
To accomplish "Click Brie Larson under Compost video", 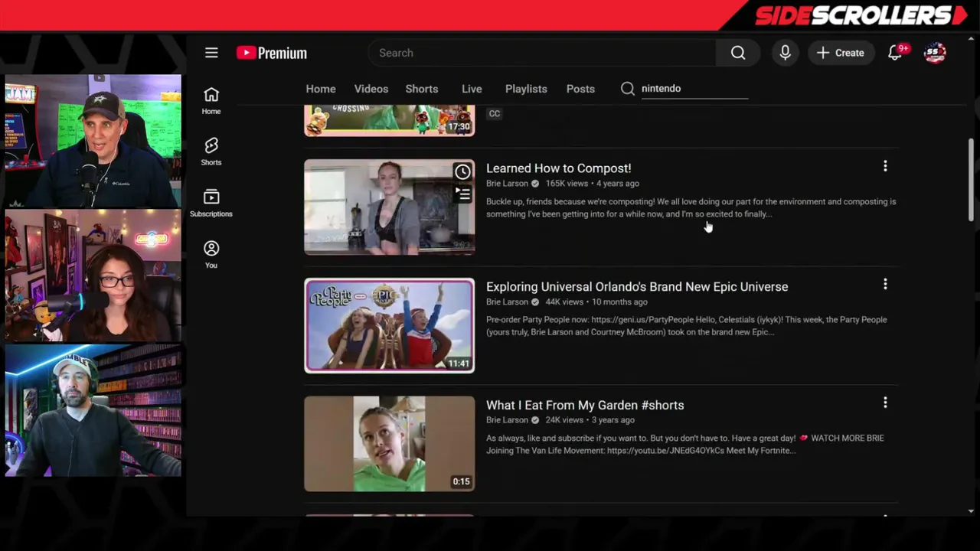I will (x=507, y=184).
